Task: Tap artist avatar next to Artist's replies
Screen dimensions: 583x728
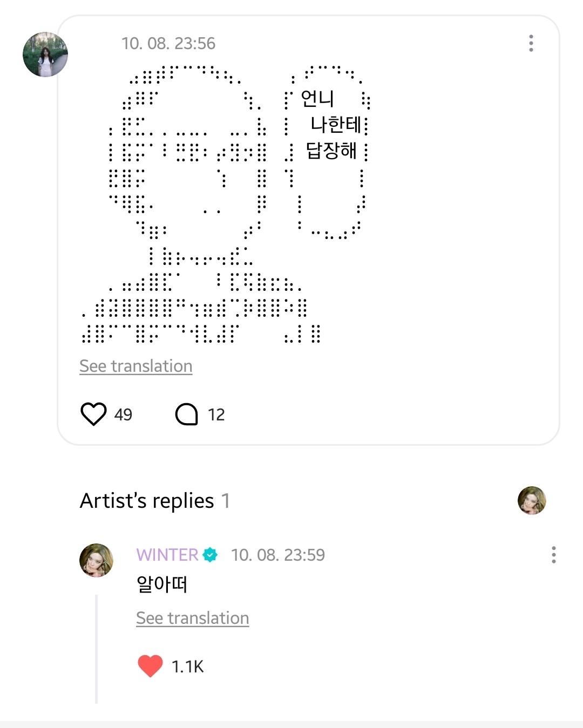Action: point(532,500)
